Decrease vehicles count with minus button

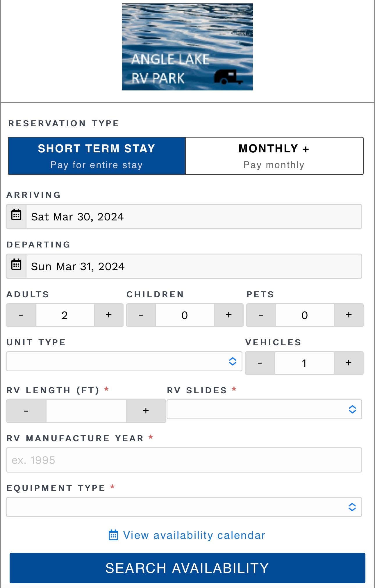[260, 363]
